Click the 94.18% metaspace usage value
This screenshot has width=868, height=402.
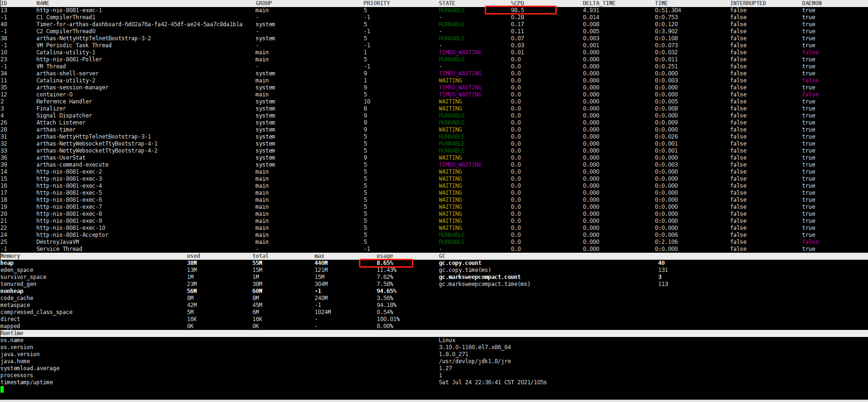(387, 305)
